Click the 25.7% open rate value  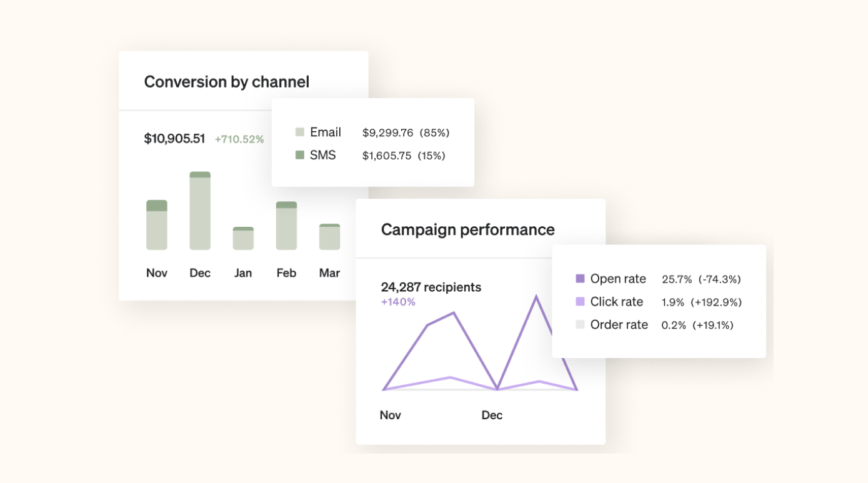[677, 279]
